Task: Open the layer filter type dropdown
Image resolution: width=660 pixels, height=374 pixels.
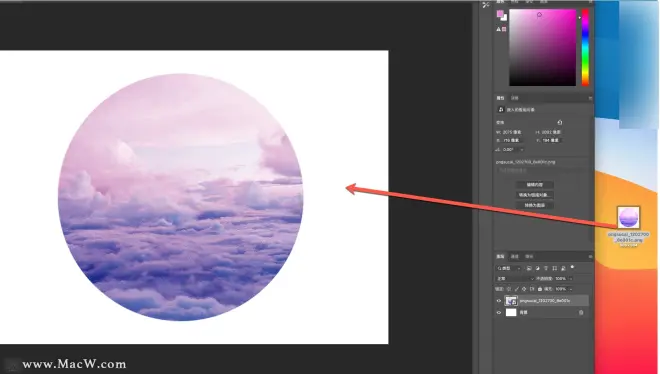Action: [509, 268]
